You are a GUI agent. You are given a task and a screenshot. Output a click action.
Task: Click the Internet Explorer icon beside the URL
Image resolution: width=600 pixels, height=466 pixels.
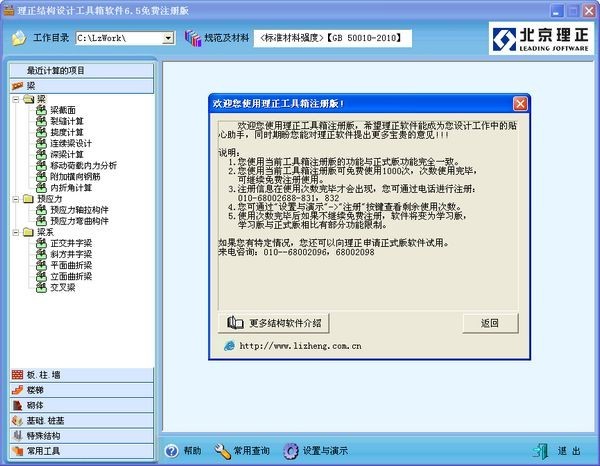(229, 346)
